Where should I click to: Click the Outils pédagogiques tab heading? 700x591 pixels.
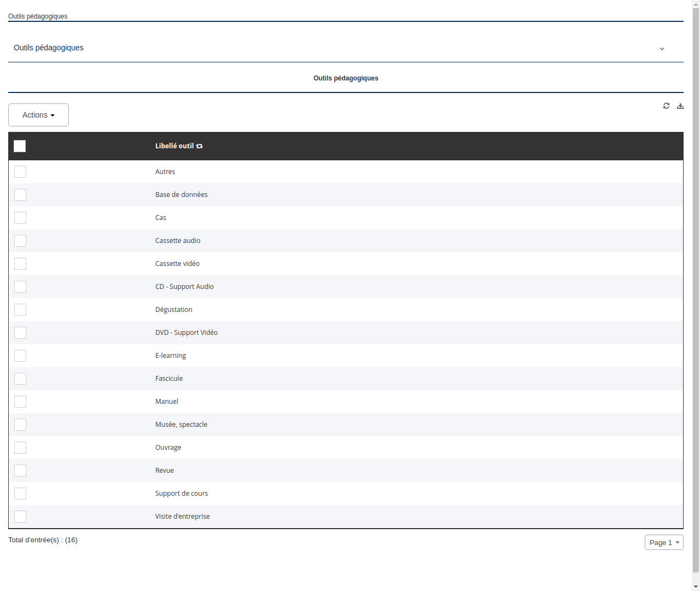pos(346,78)
